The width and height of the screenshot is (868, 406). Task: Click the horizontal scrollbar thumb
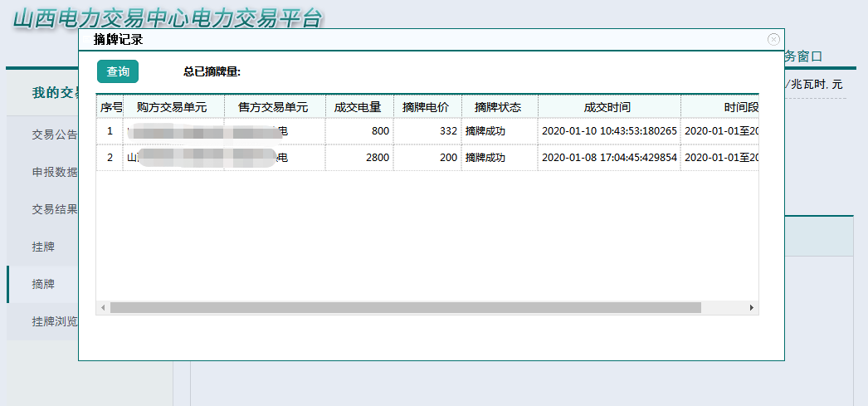405,308
